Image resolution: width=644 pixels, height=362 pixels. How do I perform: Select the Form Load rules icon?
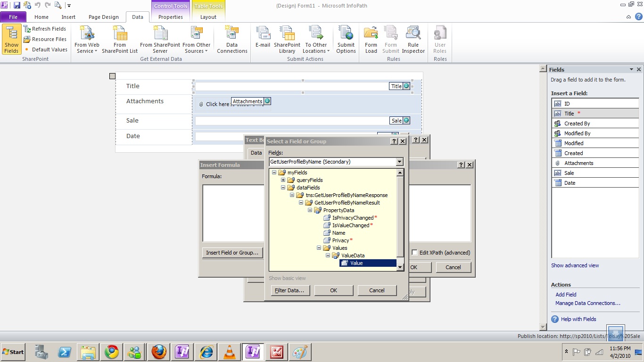371,39
